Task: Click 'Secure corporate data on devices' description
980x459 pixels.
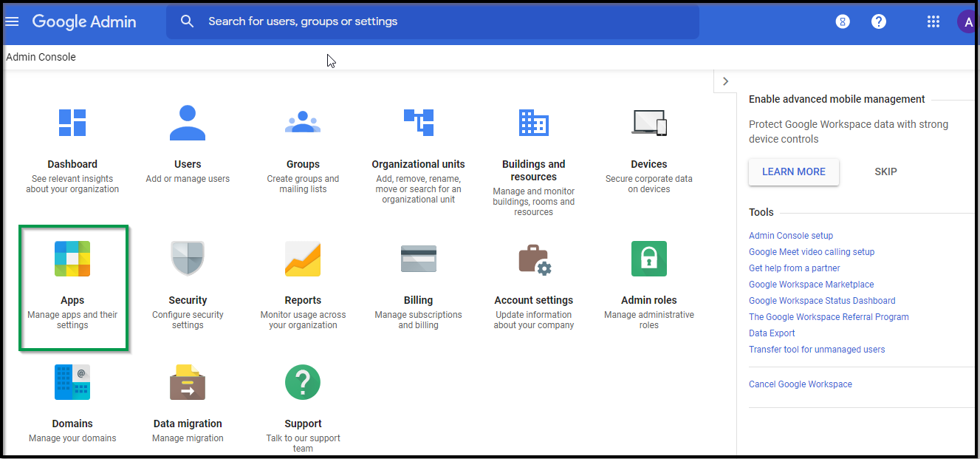Action: point(649,184)
